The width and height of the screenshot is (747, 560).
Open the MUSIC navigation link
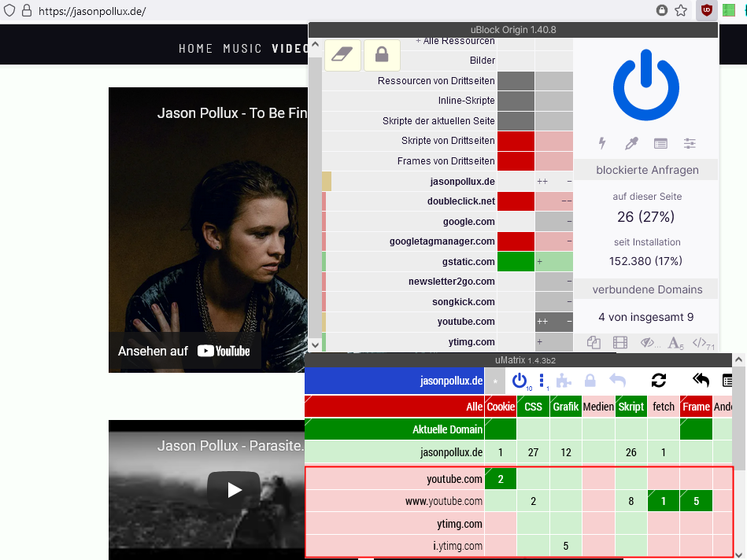(x=242, y=49)
